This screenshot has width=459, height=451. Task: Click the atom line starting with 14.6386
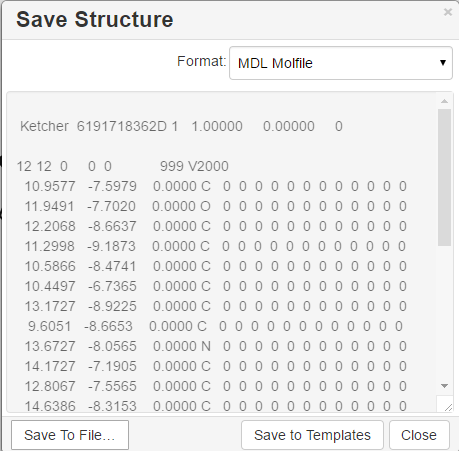coord(216,406)
